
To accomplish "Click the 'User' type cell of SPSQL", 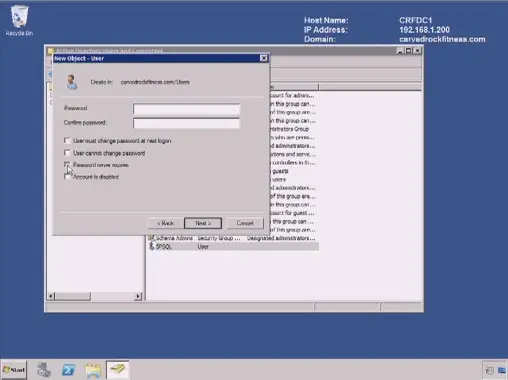I will 203,247.
